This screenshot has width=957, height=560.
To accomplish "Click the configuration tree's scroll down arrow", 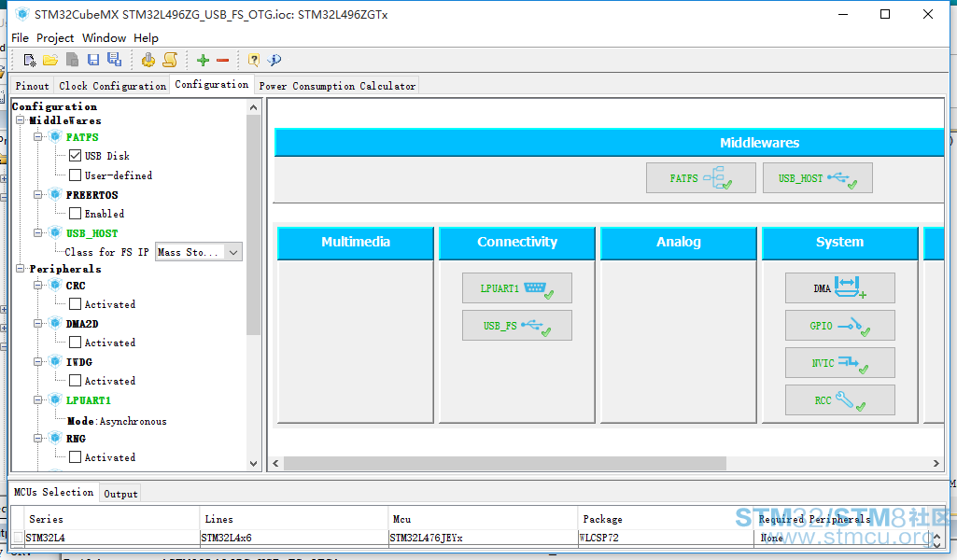I will pos(254,463).
